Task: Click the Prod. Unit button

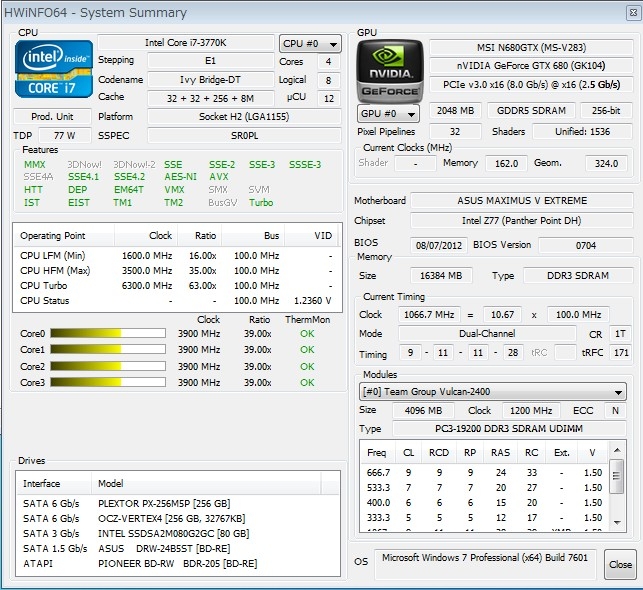Action: point(51,117)
